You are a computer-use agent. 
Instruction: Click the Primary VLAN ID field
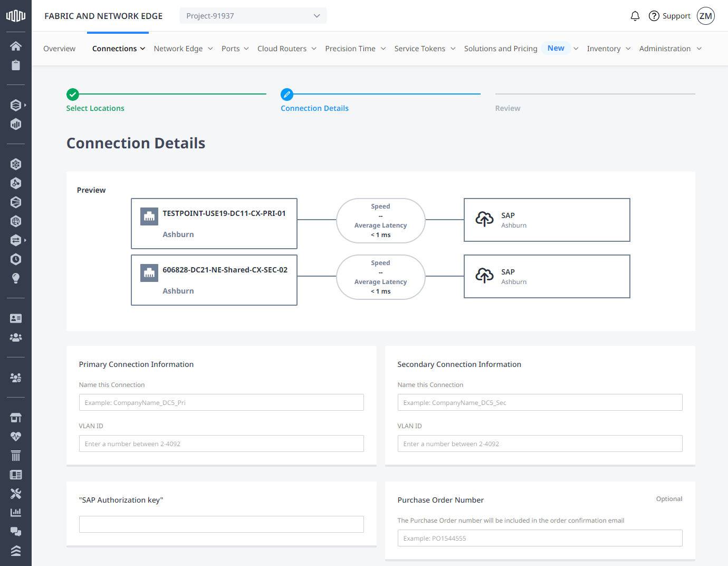tap(222, 444)
